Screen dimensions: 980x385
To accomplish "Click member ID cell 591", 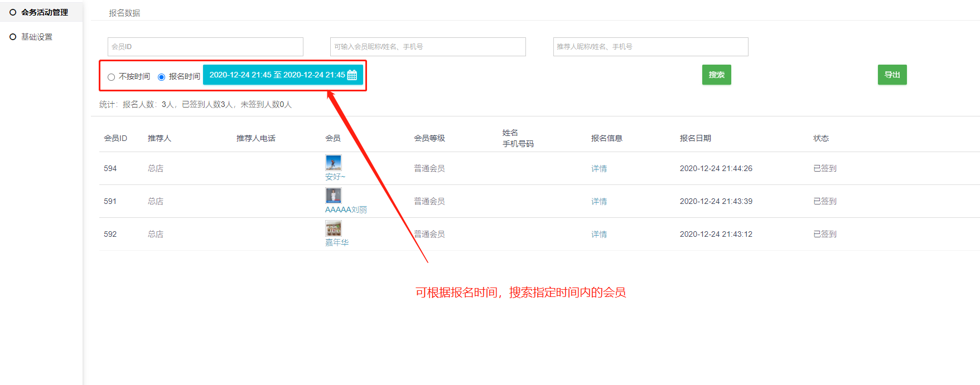I will (x=110, y=201).
